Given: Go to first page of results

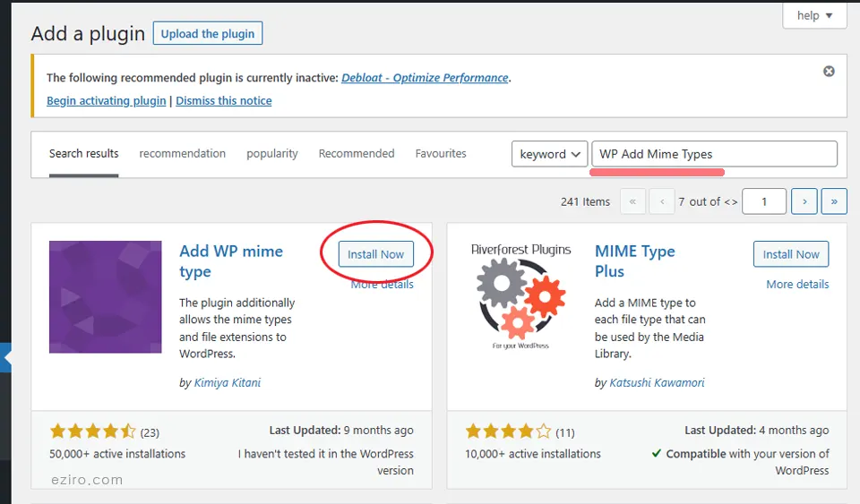Looking at the screenshot, I should [x=632, y=201].
